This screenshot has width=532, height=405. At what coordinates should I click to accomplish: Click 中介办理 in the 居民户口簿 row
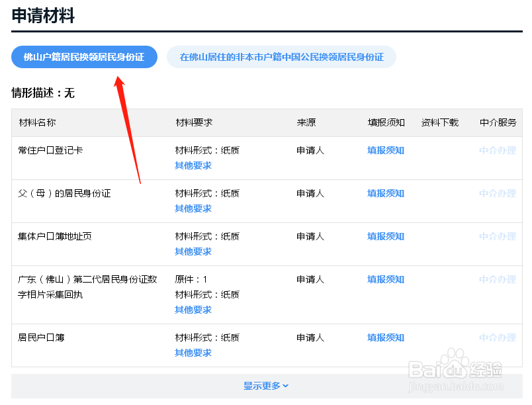497,337
